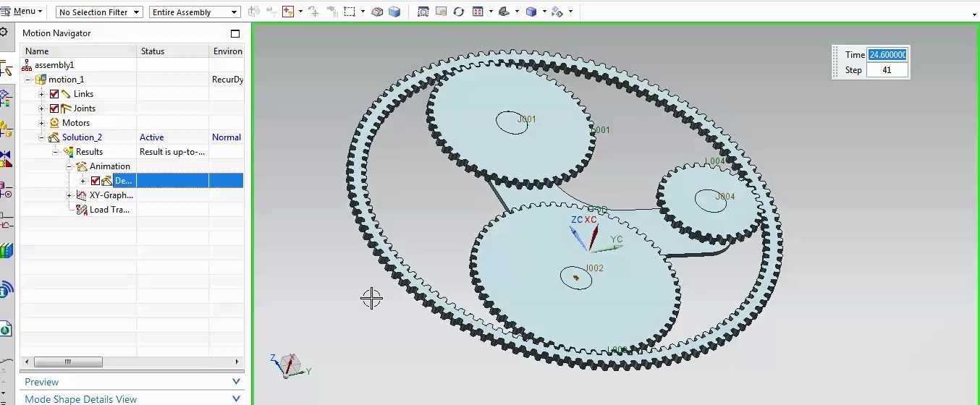Click the wireframe box view icon

coord(394,12)
